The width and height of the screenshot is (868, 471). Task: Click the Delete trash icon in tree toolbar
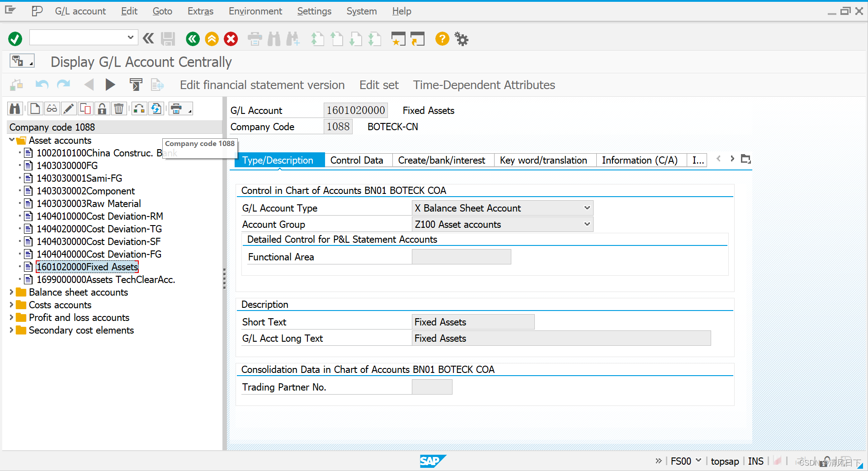click(119, 108)
